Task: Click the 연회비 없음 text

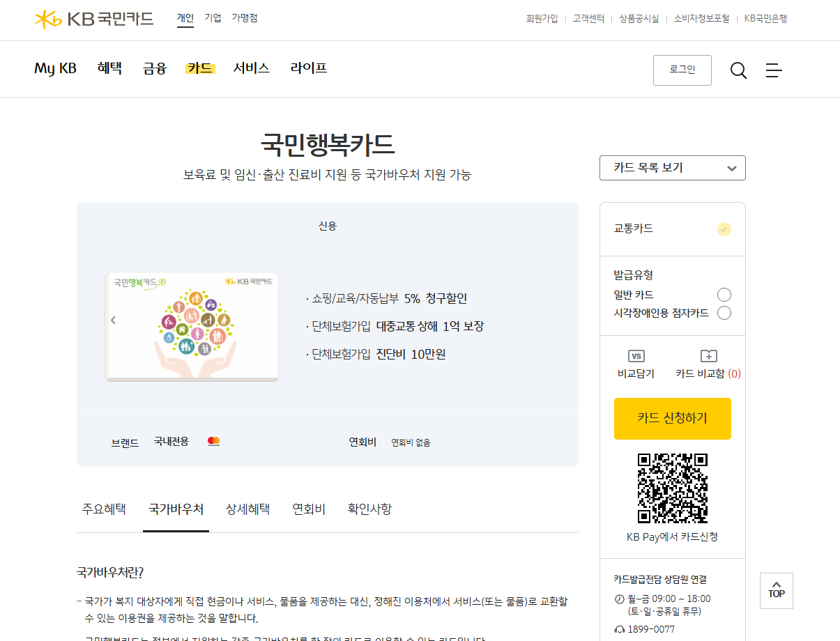Action: pyautogui.click(x=411, y=442)
